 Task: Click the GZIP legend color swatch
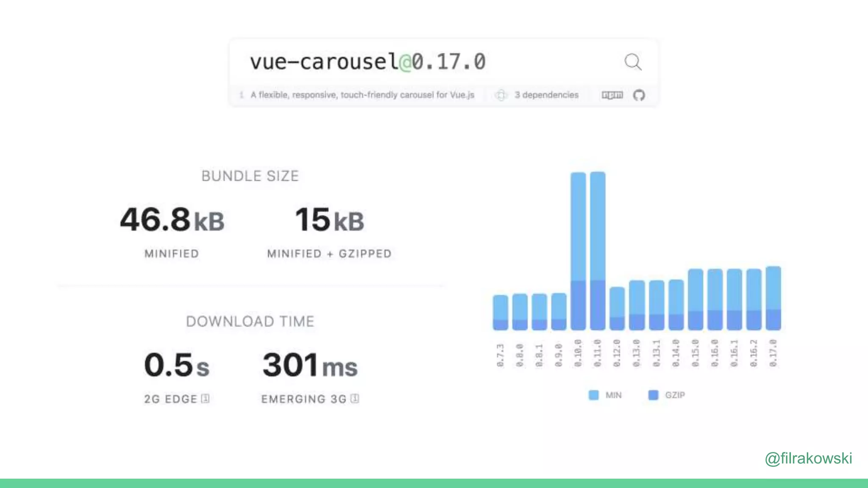pyautogui.click(x=653, y=395)
